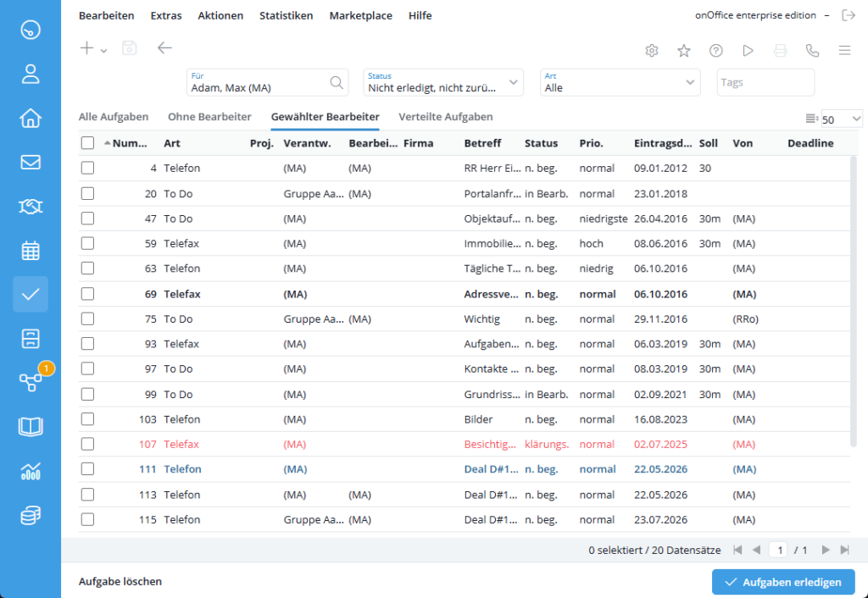Screen dimensions: 868x598
Task: Open the email envelope module
Action: click(31, 162)
